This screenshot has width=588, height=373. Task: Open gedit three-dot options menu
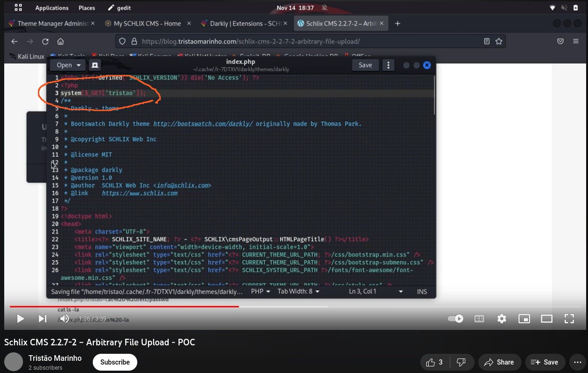click(x=388, y=65)
